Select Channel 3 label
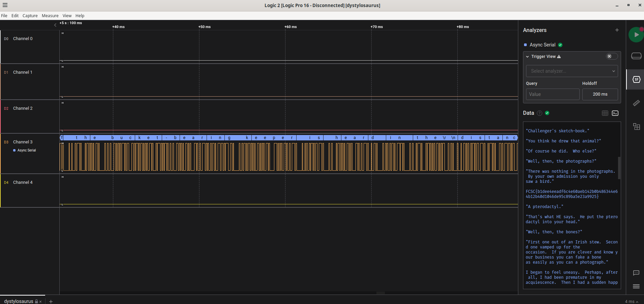Viewport: 644px width, 304px height. coord(23,142)
